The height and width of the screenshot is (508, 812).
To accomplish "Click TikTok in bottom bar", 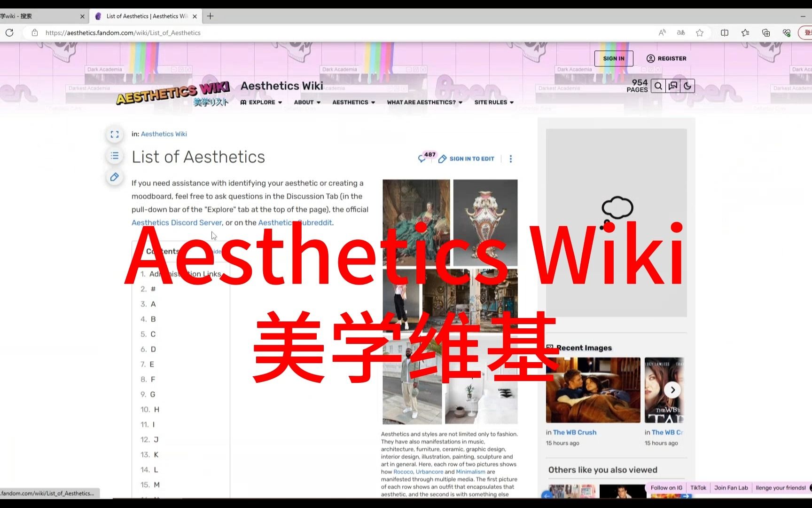I will pyautogui.click(x=698, y=488).
